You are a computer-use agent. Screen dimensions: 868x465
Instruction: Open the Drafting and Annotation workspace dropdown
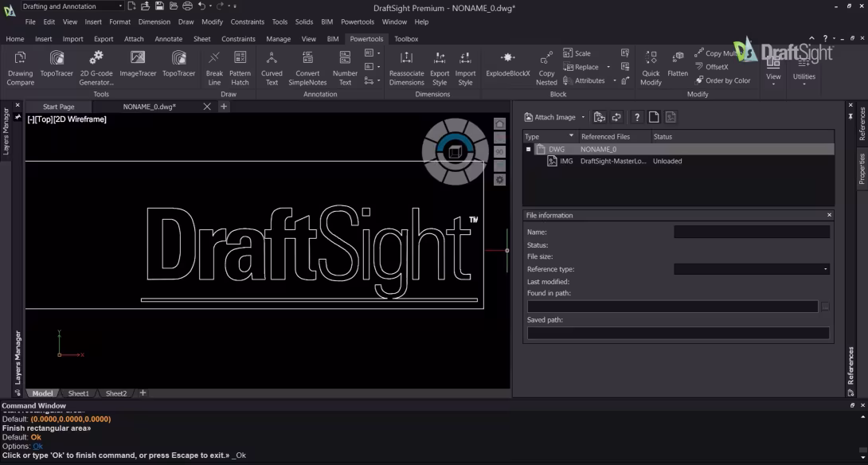[x=120, y=6]
